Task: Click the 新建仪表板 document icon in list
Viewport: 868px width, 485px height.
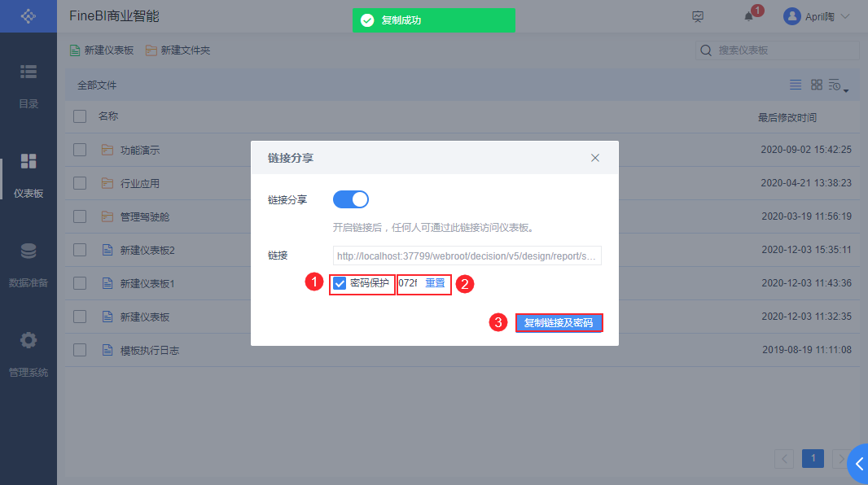Action: click(107, 317)
